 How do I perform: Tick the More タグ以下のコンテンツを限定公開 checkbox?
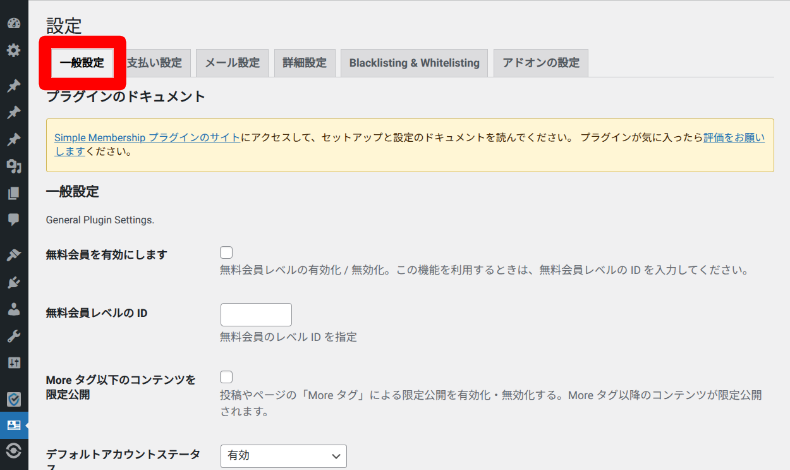click(x=226, y=377)
